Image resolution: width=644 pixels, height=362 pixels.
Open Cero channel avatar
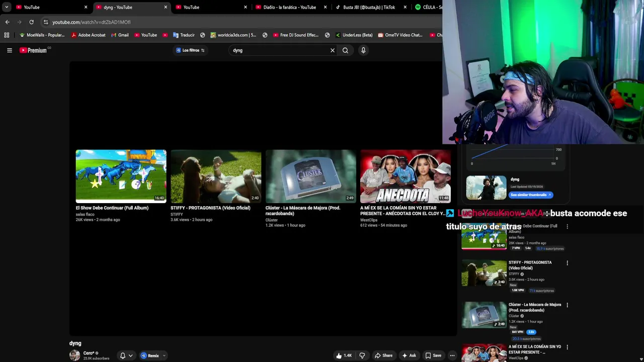[74, 355]
